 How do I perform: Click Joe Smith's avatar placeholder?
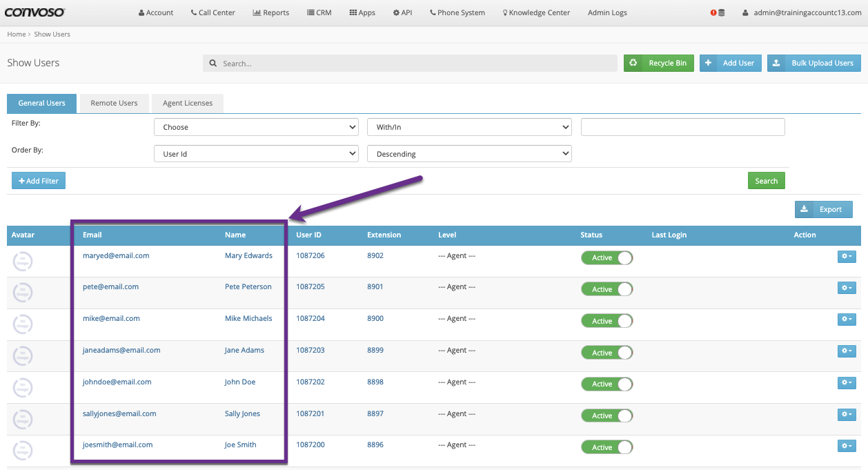coord(23,451)
